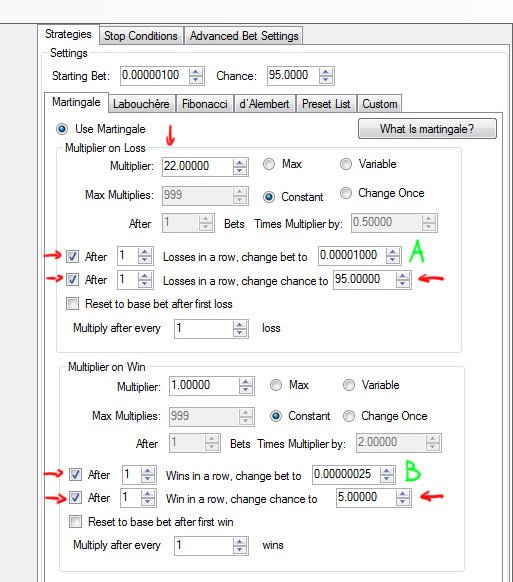Click the spinner of the 95.00000 chance field
This screenshot has width=513, height=582.
(x=403, y=280)
